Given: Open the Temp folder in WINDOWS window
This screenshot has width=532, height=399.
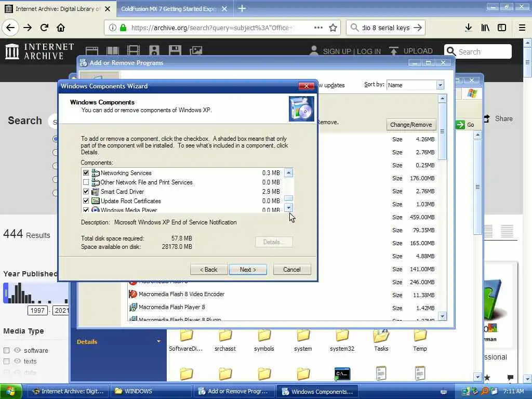Looking at the screenshot, I should pos(420,341).
